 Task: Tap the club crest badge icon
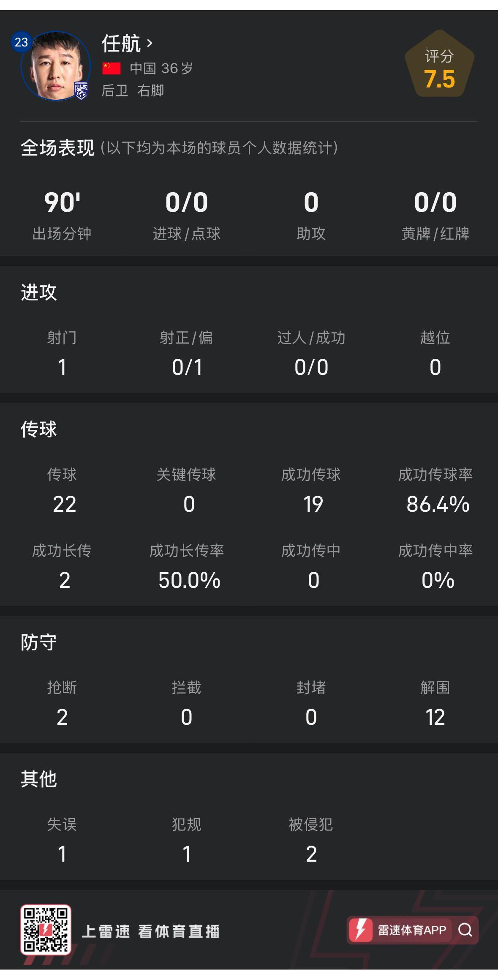tap(81, 90)
